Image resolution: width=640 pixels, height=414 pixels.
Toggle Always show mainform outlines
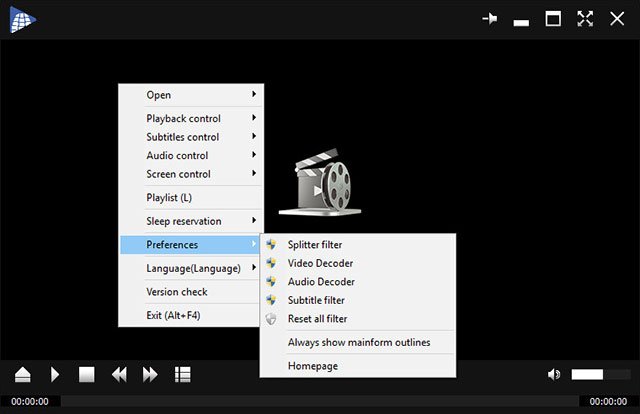tap(358, 342)
